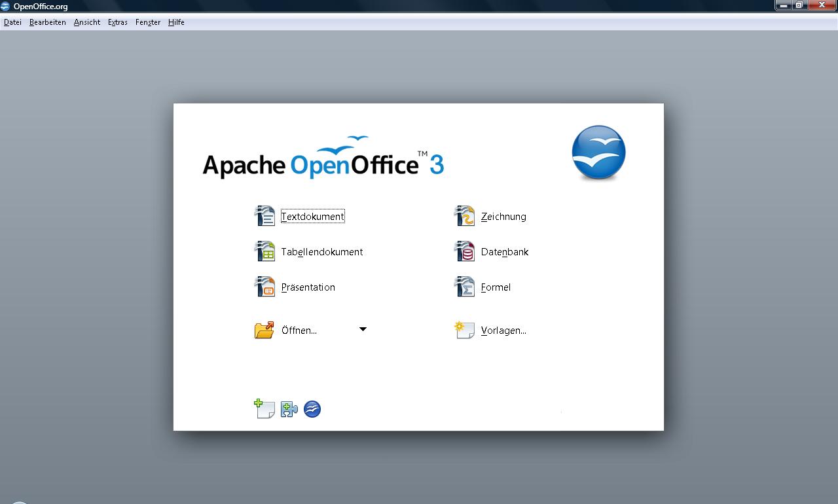Click the Präsentation Impress icon
Screen dimensions: 838x504
click(x=264, y=287)
